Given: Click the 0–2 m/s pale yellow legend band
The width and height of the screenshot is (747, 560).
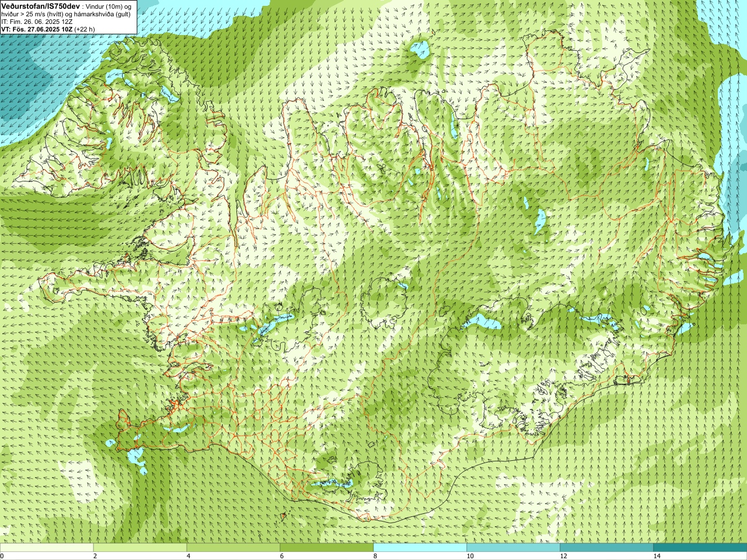Looking at the screenshot, I should 47,548.
